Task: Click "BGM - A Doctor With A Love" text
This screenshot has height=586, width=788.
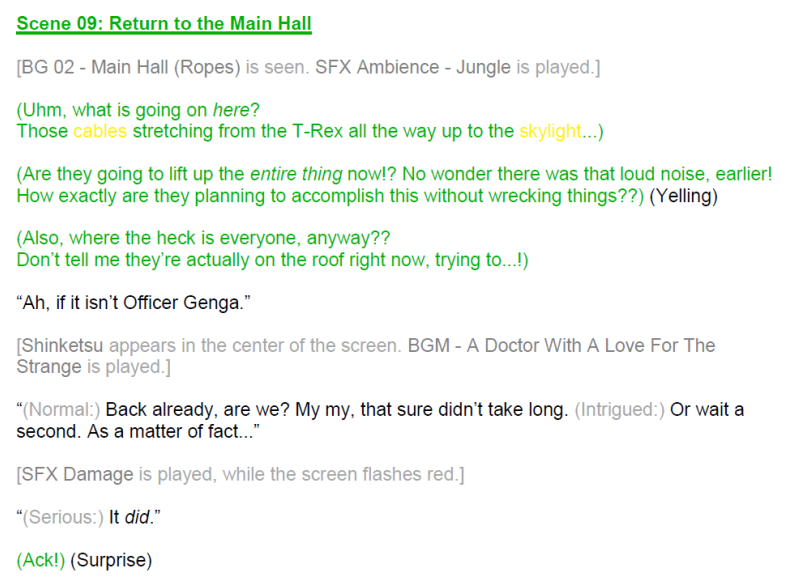Action: (x=525, y=346)
